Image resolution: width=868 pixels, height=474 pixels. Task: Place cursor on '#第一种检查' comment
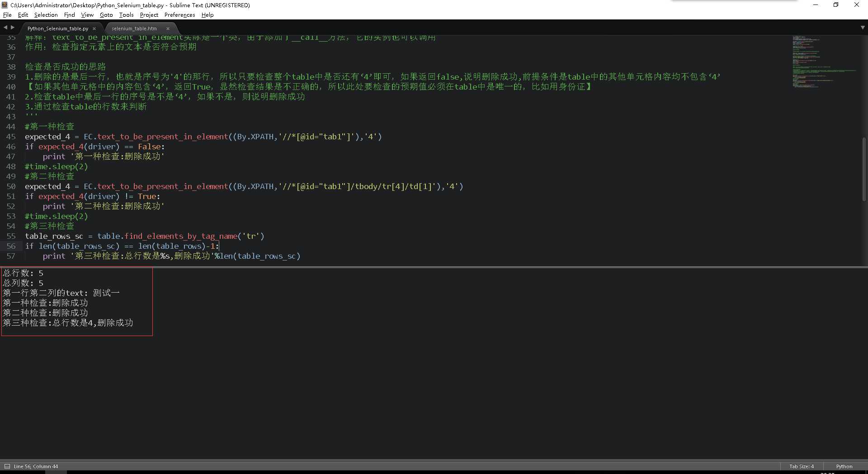(49, 127)
